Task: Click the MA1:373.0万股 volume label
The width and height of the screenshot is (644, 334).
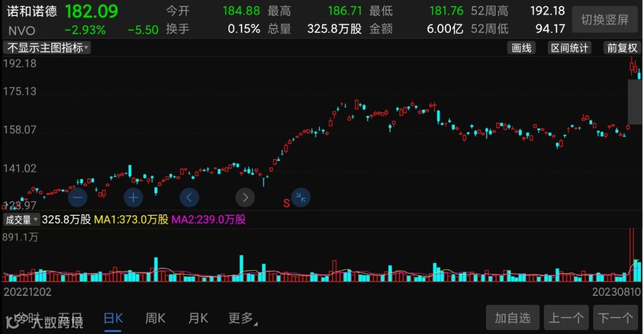Action: [131, 220]
